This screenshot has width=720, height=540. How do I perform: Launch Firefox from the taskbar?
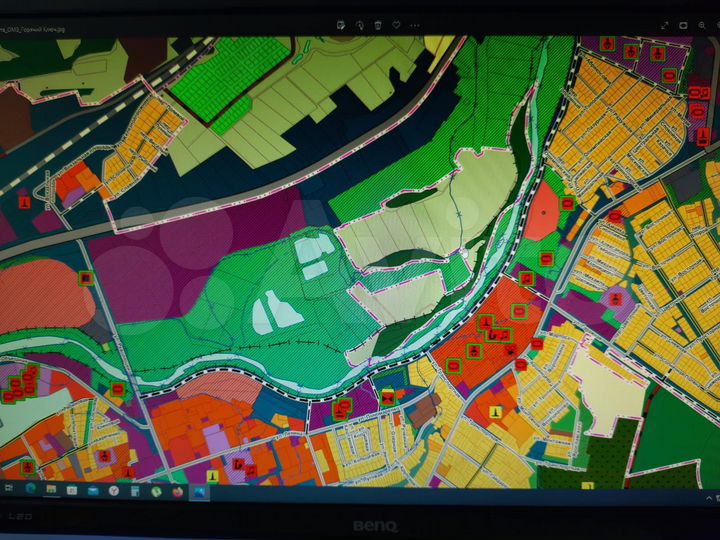(178, 492)
